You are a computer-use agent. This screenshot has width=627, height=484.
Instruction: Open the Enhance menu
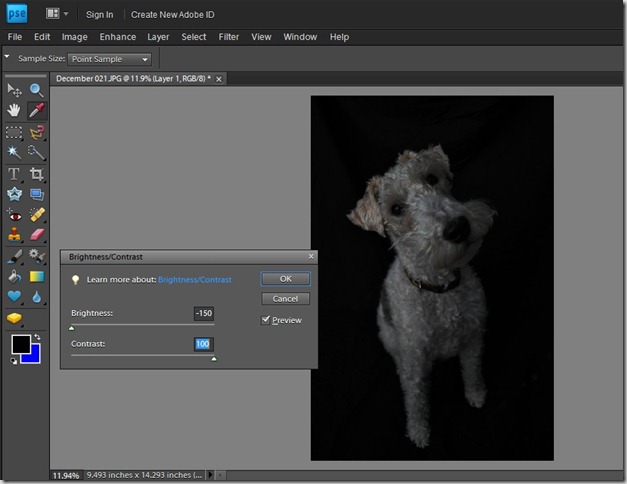tap(117, 37)
